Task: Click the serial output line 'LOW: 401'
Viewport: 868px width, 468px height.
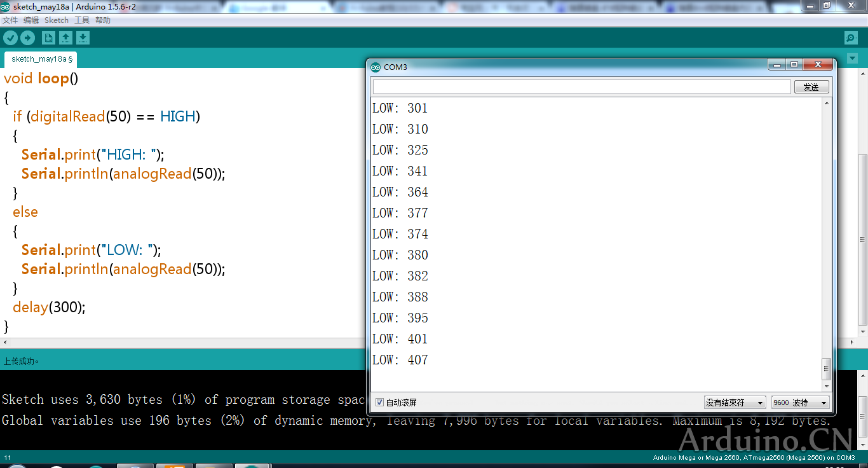Action: pos(400,339)
